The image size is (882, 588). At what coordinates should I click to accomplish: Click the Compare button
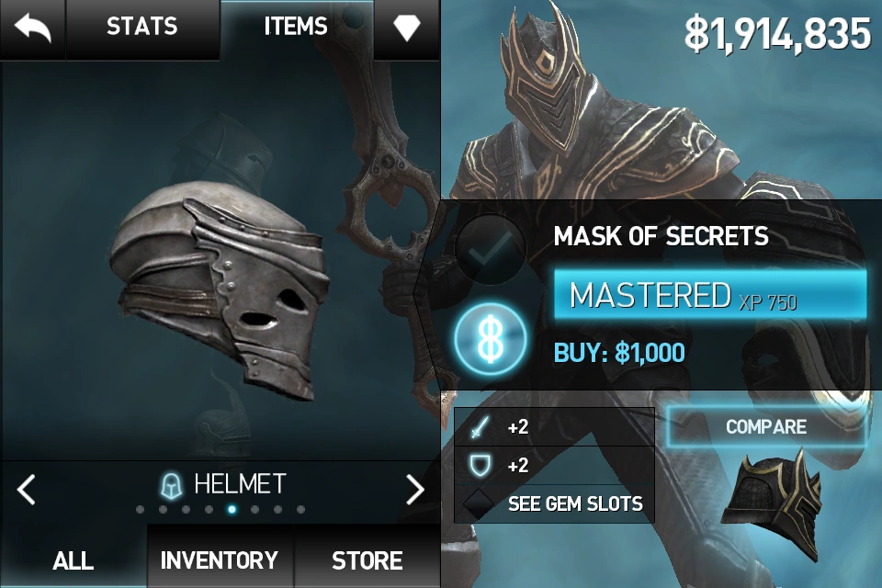pyautogui.click(x=765, y=426)
